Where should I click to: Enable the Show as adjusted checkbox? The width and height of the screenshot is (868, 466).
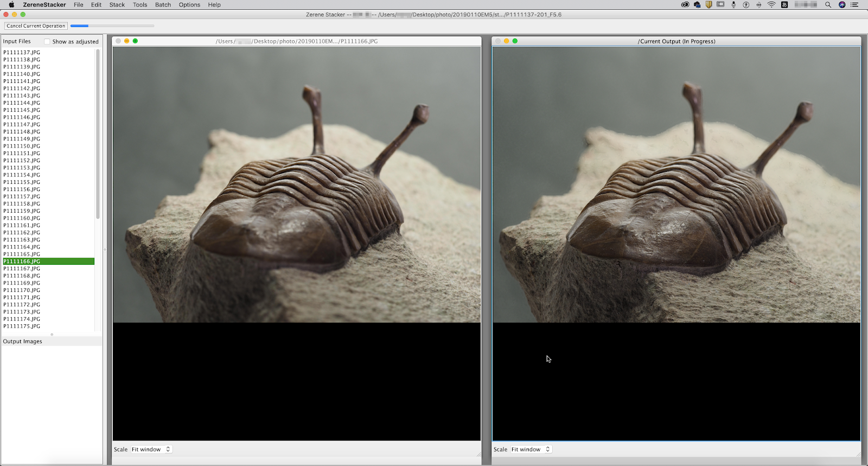[47, 41]
